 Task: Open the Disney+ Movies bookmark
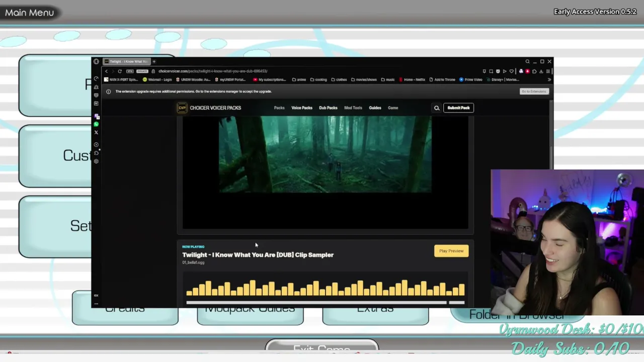tap(503, 79)
